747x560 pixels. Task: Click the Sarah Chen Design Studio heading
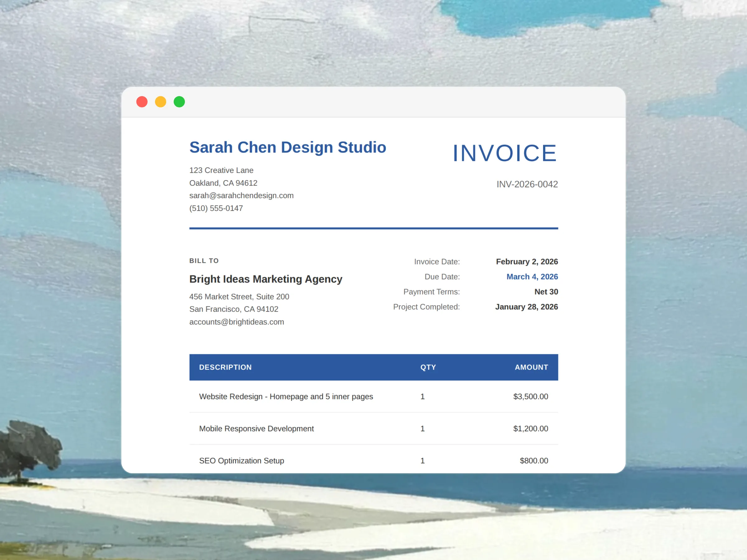287,147
